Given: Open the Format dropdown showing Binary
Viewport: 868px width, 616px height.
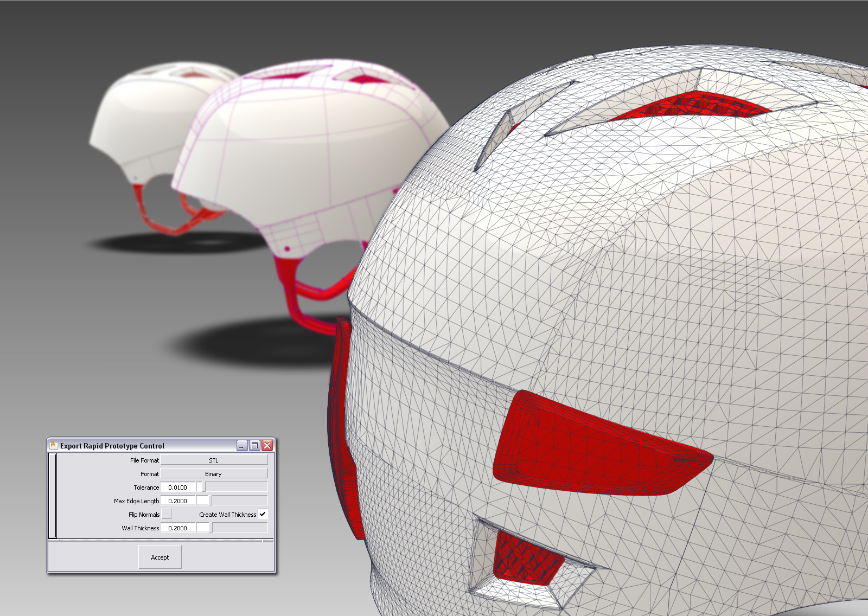Looking at the screenshot, I should tap(214, 474).
